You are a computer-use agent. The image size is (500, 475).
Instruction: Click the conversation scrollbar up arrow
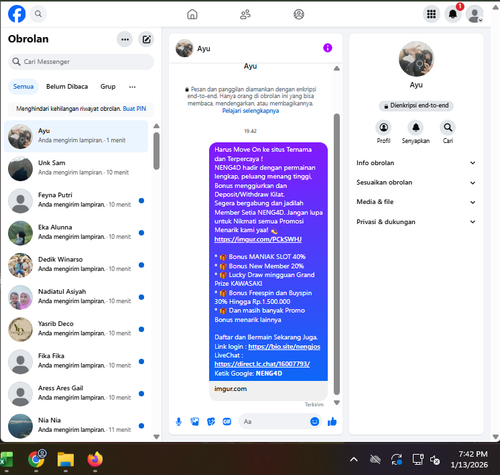pyautogui.click(x=337, y=68)
